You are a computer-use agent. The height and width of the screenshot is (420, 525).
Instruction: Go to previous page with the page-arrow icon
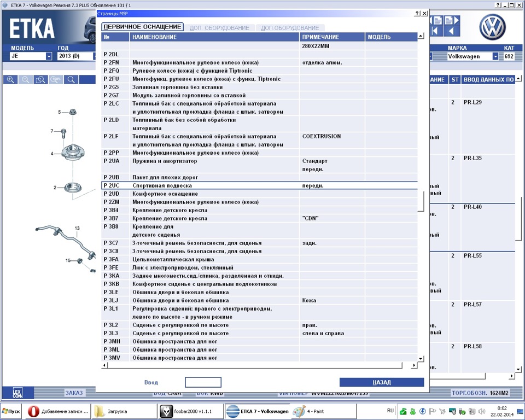pyautogui.click(x=436, y=20)
